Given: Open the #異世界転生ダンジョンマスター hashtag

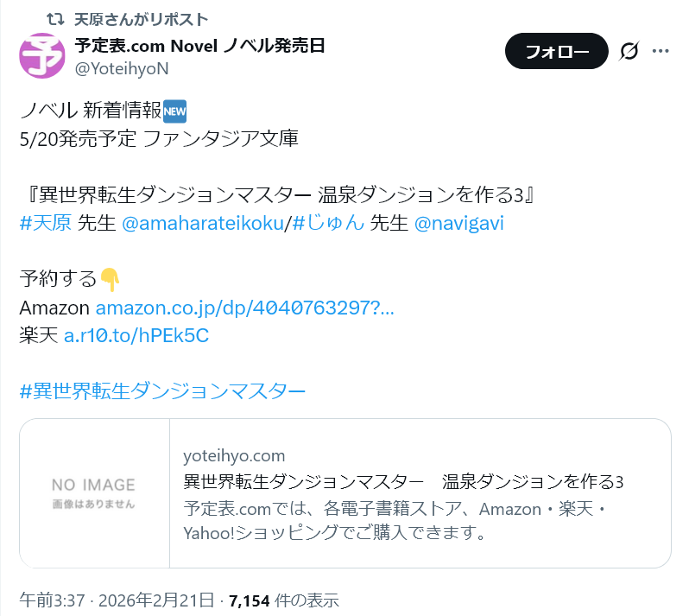Looking at the screenshot, I should [x=162, y=391].
